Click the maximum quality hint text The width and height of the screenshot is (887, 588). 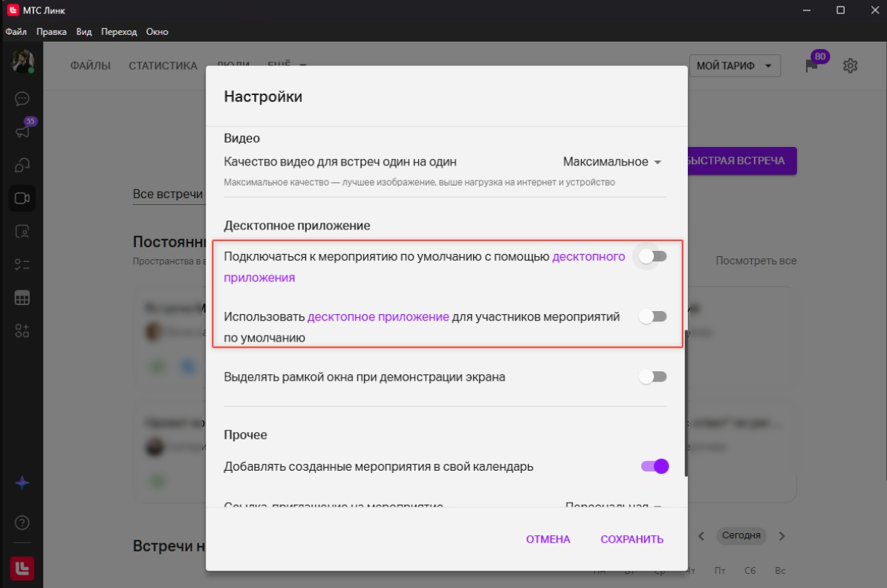pyautogui.click(x=419, y=182)
